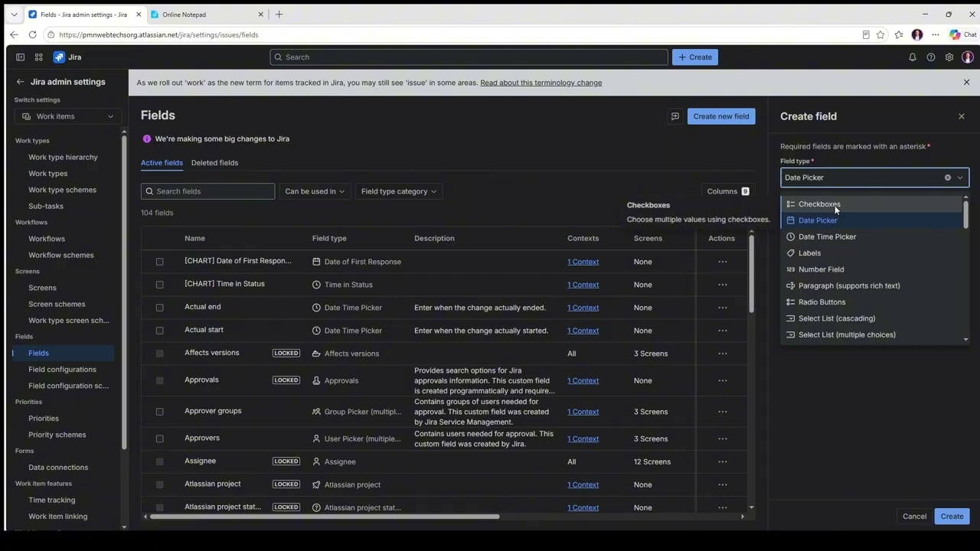Choose Labels field type option
The height and width of the screenshot is (551, 980).
[x=873, y=253]
